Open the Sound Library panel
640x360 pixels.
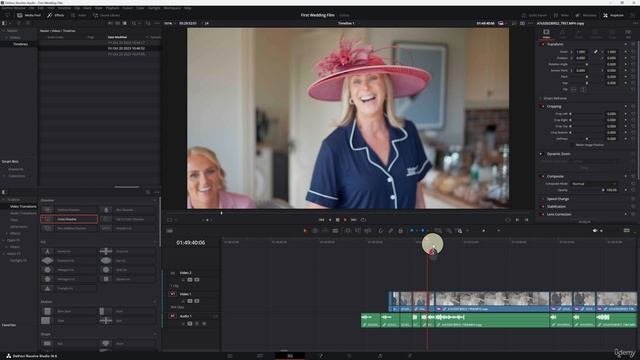(x=106, y=15)
